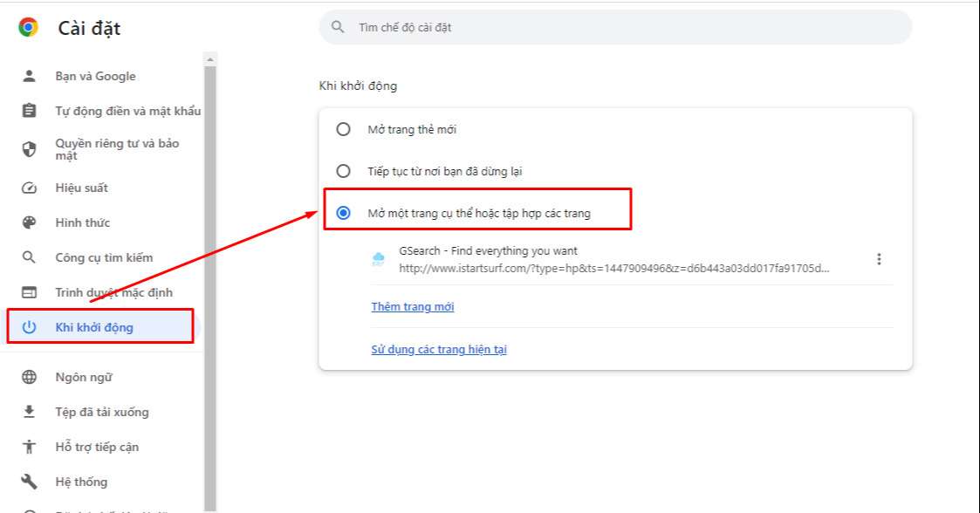Screen dimensions: 980x513
Task: Click the Chrome logo beside Cài đặt
Action: pos(28,28)
